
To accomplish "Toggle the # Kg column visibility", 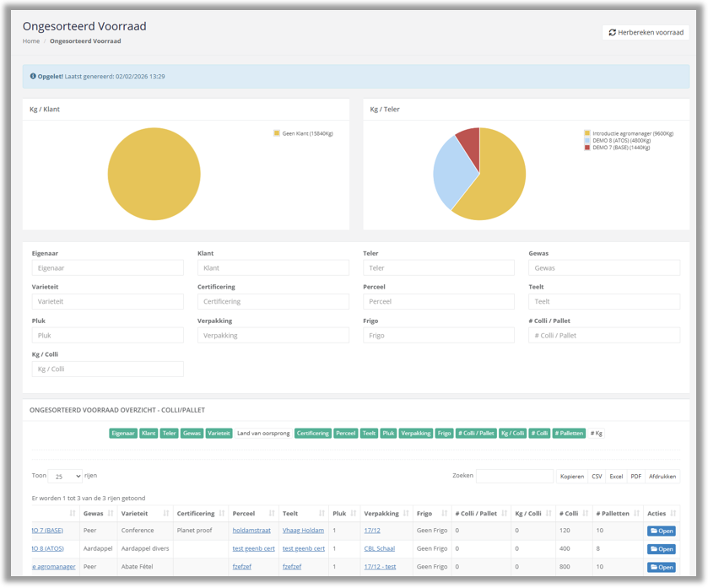I will pyautogui.click(x=597, y=434).
